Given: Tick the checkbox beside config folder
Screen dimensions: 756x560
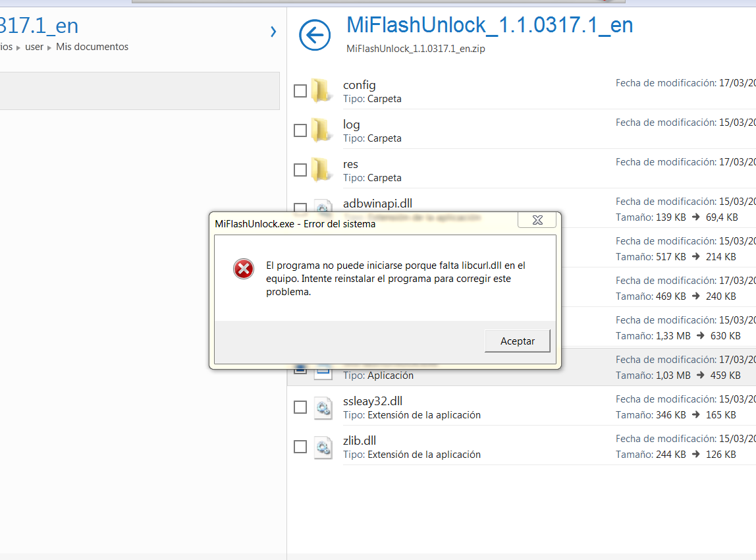Looking at the screenshot, I should point(300,91).
